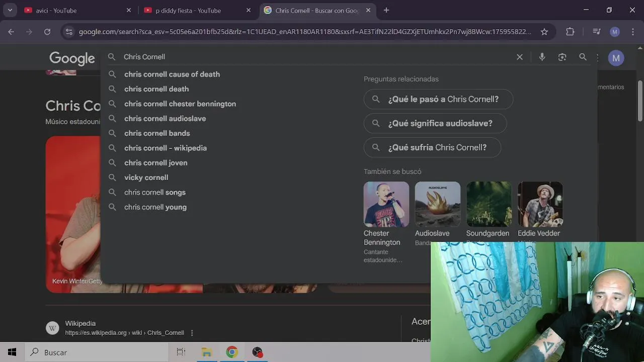
Task: Click ¿Qué le pasó a Chris Cornell? question
Action: pyautogui.click(x=438, y=99)
